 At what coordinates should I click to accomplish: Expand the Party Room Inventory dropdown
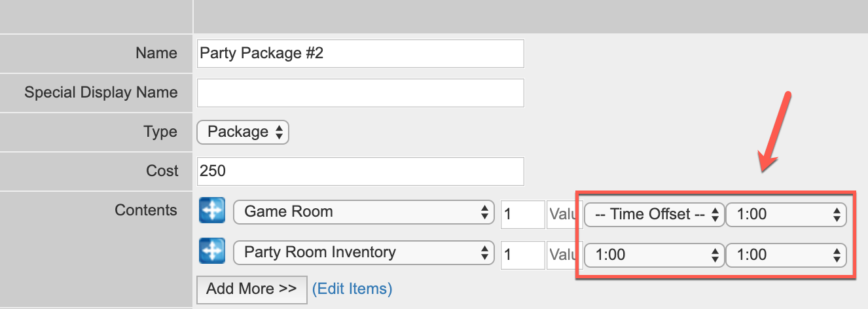(363, 253)
